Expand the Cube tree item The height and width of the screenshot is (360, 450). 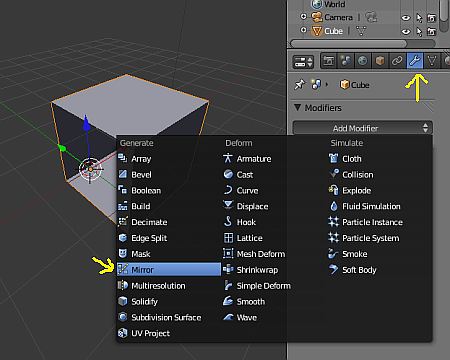[x=303, y=30]
